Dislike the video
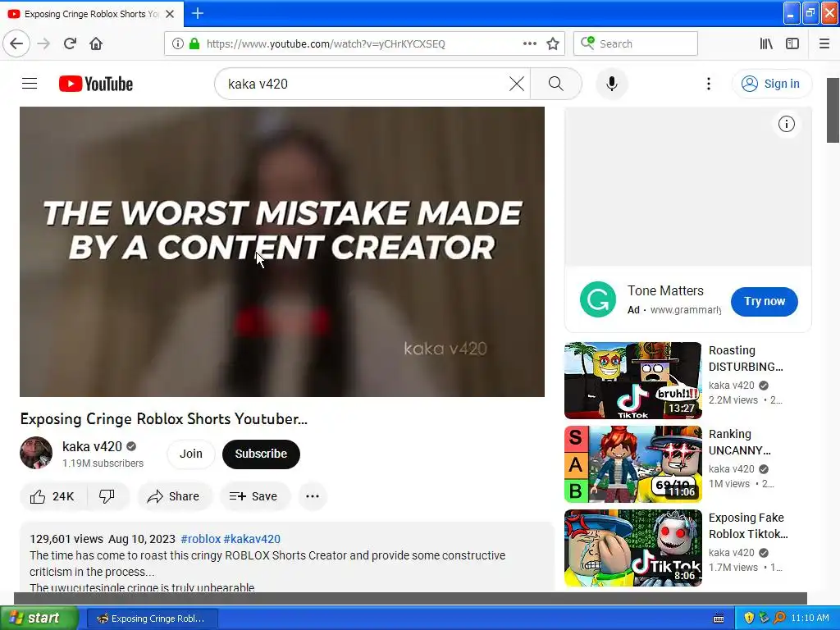 coord(107,496)
